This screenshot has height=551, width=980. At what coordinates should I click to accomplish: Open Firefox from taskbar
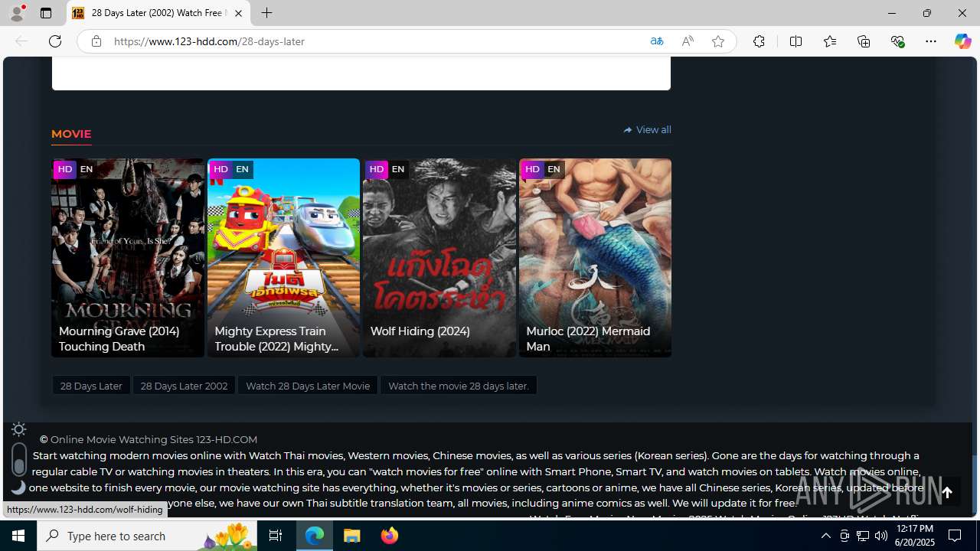[x=389, y=536]
